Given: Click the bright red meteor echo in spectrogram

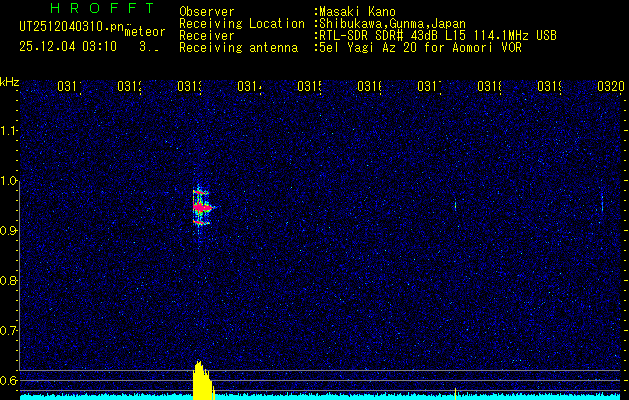Looking at the screenshot, I should (x=202, y=207).
